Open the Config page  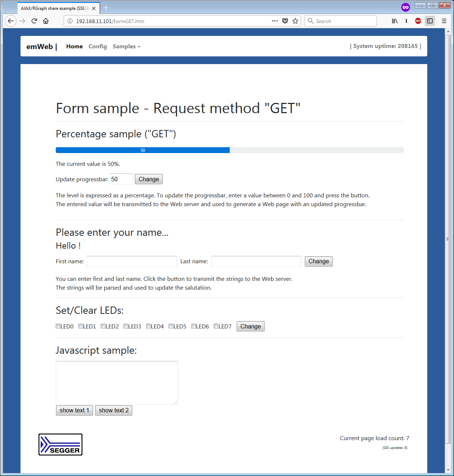[x=98, y=47]
